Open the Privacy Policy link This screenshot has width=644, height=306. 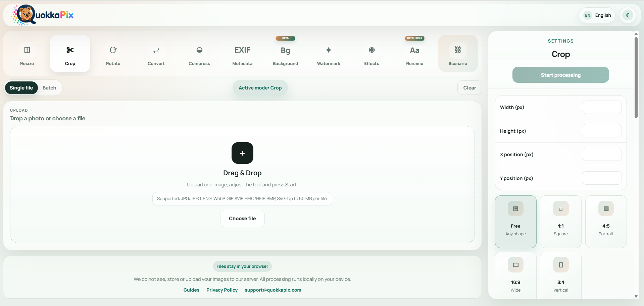(222, 290)
